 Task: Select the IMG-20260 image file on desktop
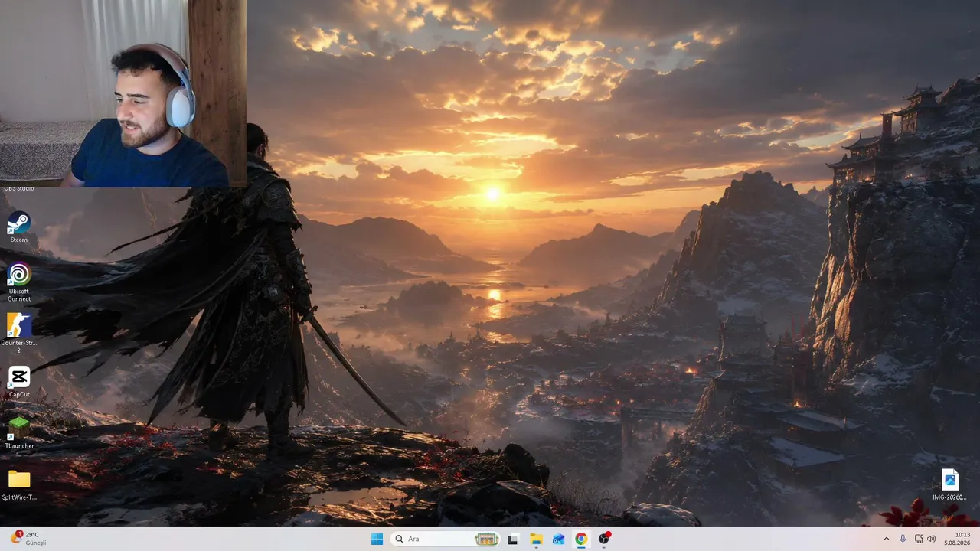click(x=949, y=484)
